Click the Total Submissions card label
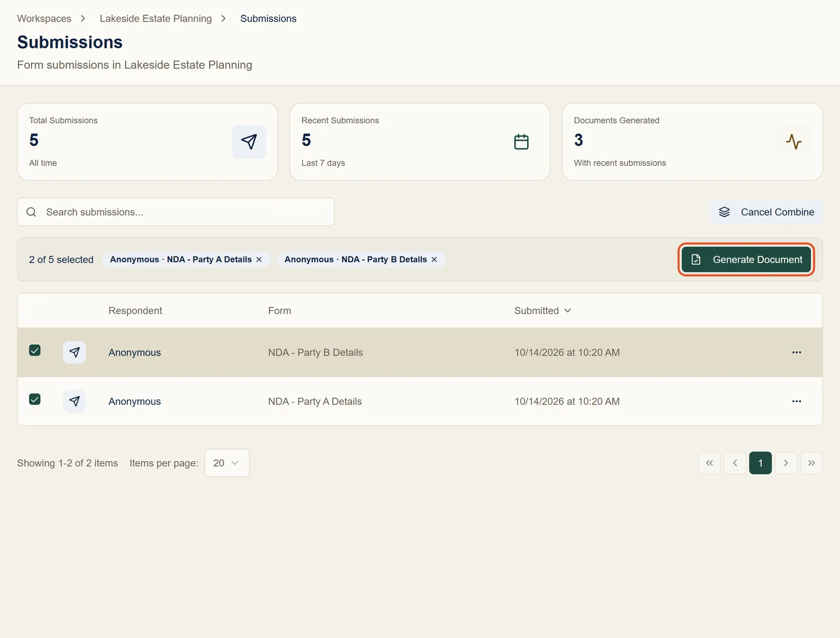Viewport: 840px width, 638px height. [x=63, y=120]
